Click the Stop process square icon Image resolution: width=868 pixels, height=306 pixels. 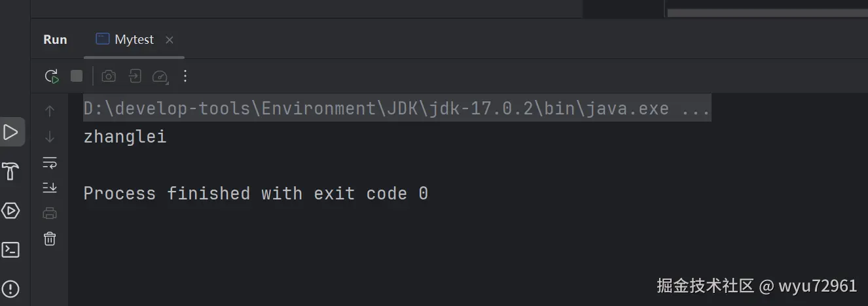77,76
